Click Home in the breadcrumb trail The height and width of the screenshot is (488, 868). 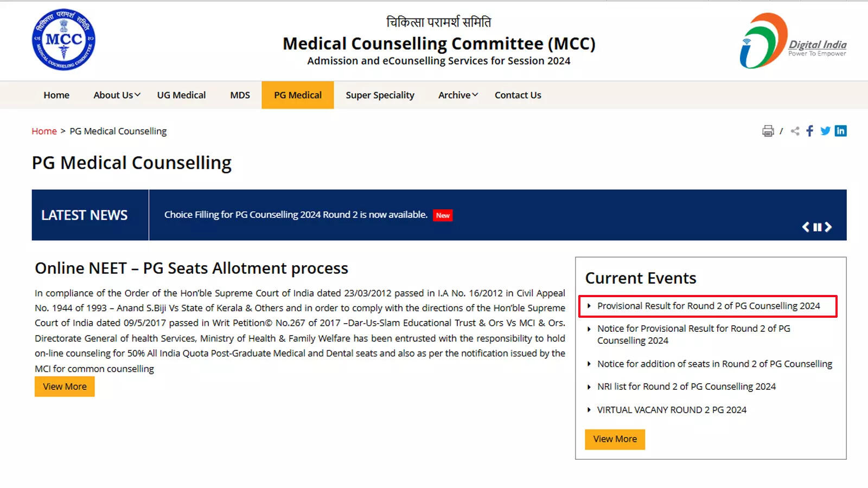(x=44, y=131)
